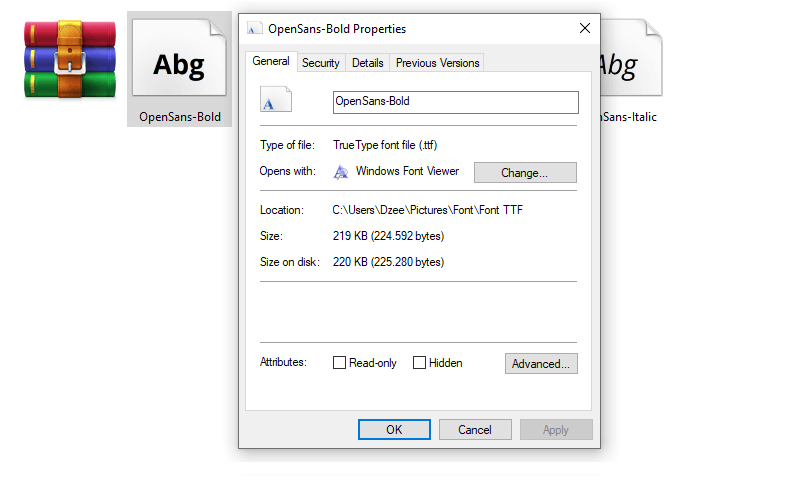Click the Windows Font Viewer icon
Image resolution: width=800 pixels, height=496 pixels.
(x=341, y=172)
